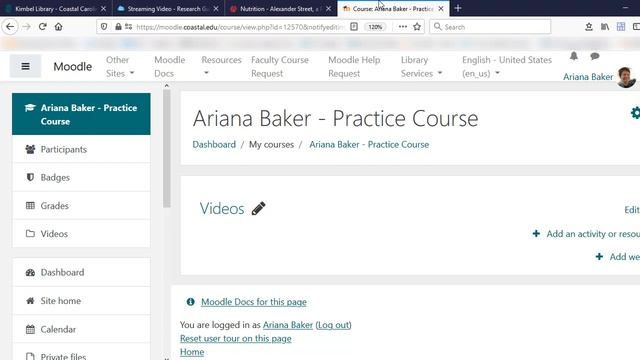Open the browser library icon
The width and height of the screenshot is (640, 360).
605,27
